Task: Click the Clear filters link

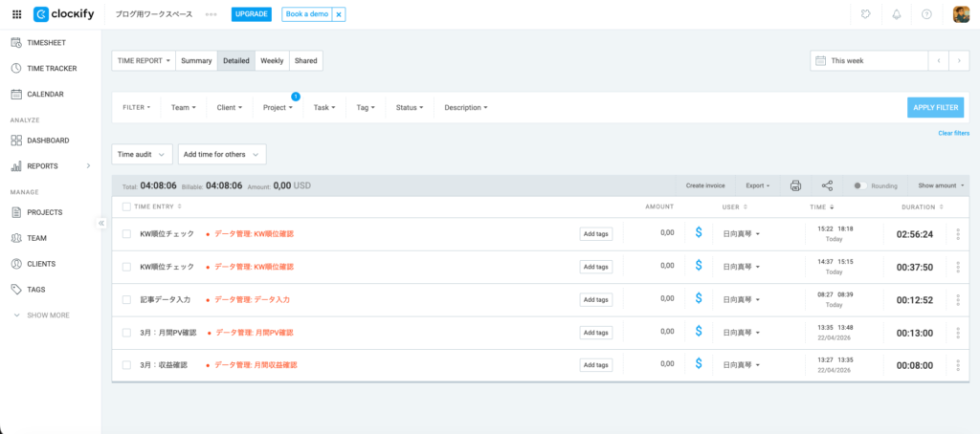Action: pyautogui.click(x=953, y=133)
